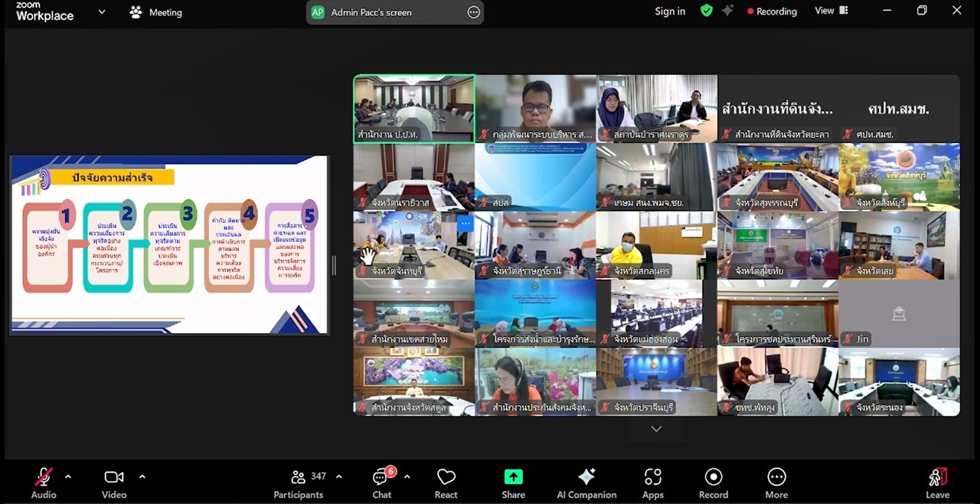Screen dimensions: 980x504
Task: Click the green Share screen button
Action: 513,483
